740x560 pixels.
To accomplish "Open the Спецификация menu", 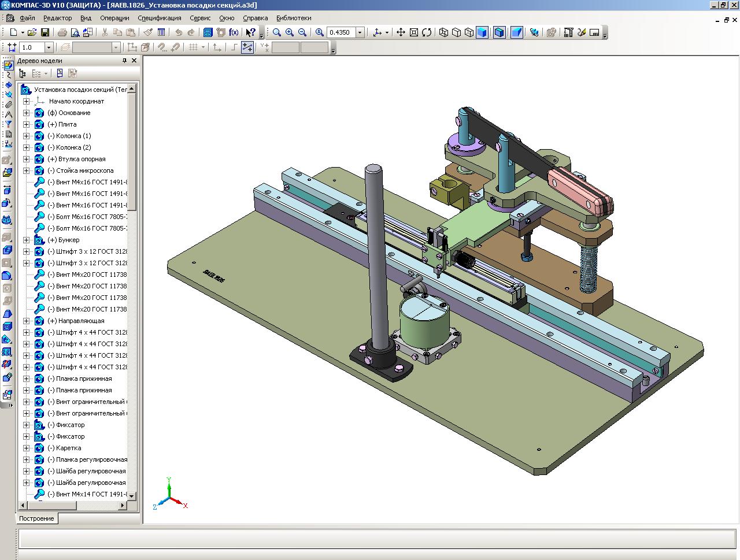I will [x=159, y=18].
